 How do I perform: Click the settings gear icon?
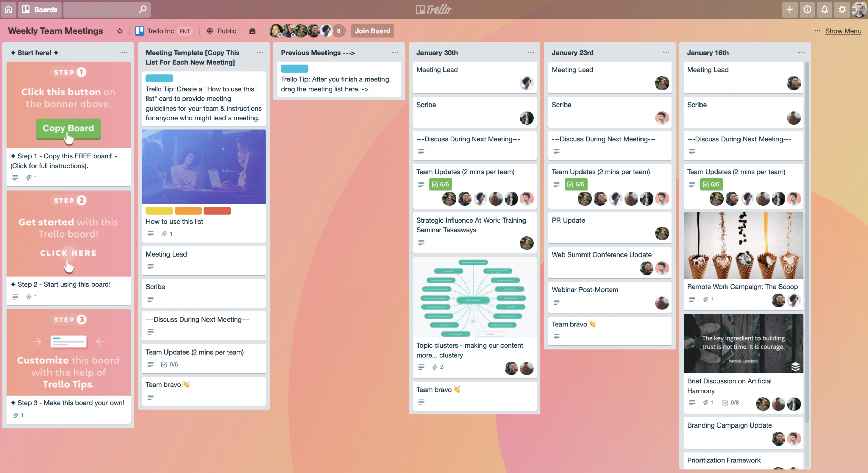(x=841, y=9)
